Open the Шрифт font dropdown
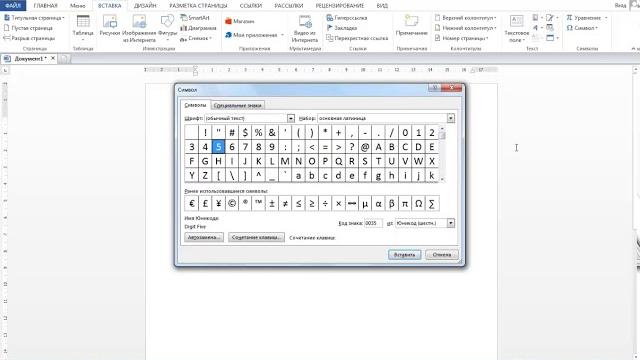The width and height of the screenshot is (640, 360). tap(291, 118)
